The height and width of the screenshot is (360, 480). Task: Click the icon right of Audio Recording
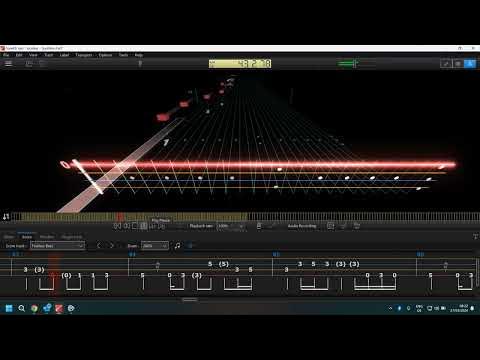(330, 226)
